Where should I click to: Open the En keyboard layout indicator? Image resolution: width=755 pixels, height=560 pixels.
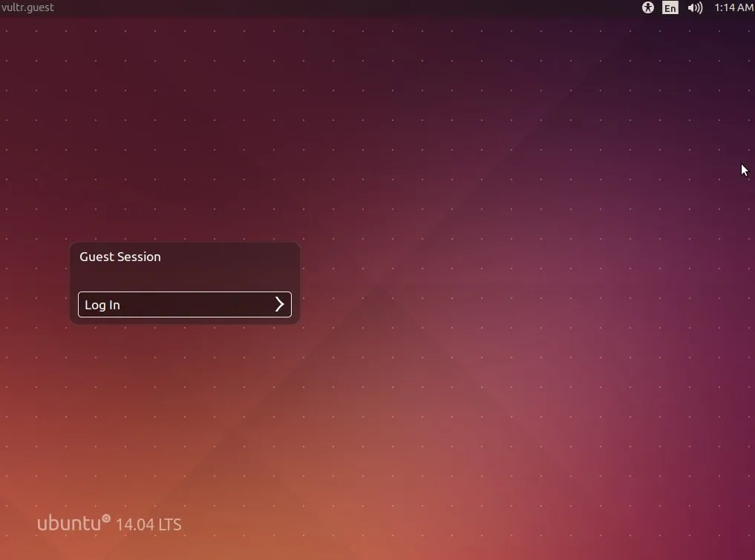point(670,7)
